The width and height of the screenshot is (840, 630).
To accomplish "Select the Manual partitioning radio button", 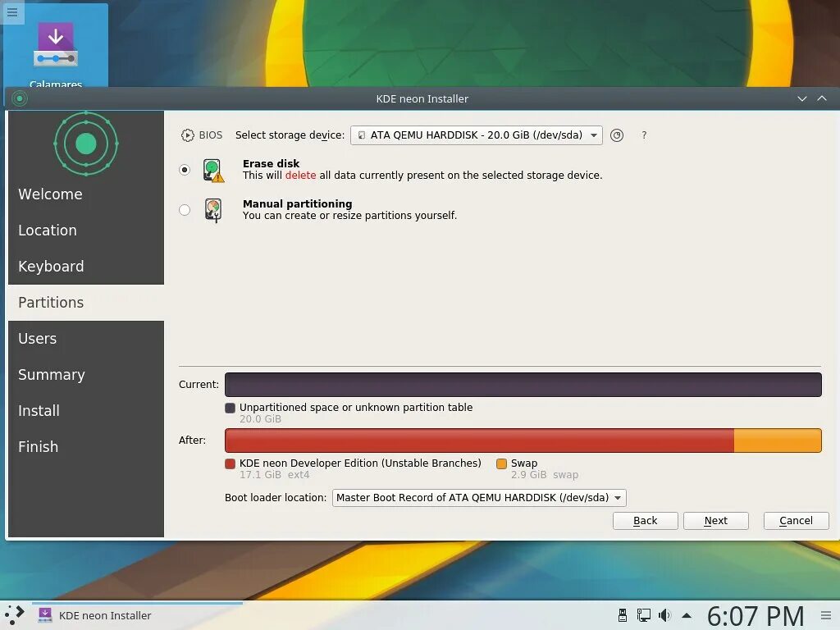I will click(185, 210).
